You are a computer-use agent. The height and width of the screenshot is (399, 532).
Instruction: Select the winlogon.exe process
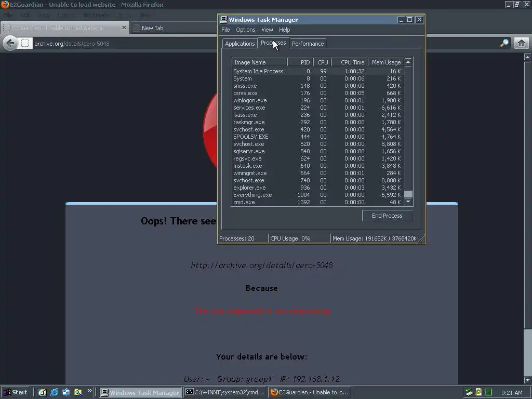pyautogui.click(x=317, y=100)
